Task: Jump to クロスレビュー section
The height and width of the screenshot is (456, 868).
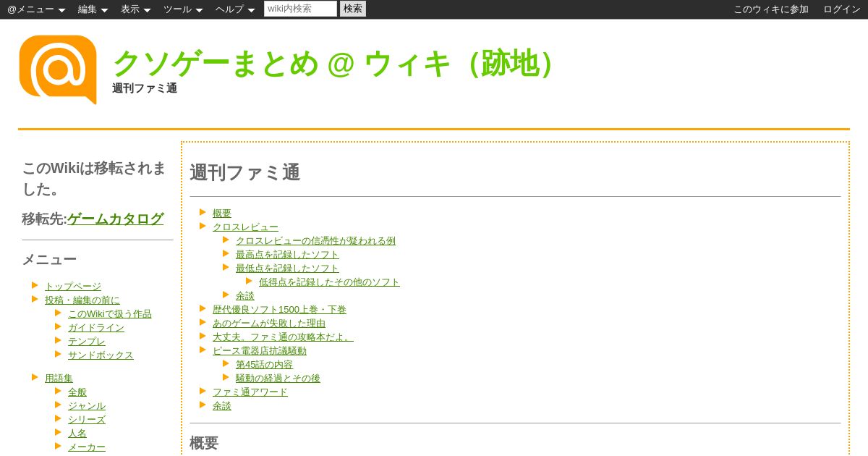Action: pyautogui.click(x=245, y=227)
